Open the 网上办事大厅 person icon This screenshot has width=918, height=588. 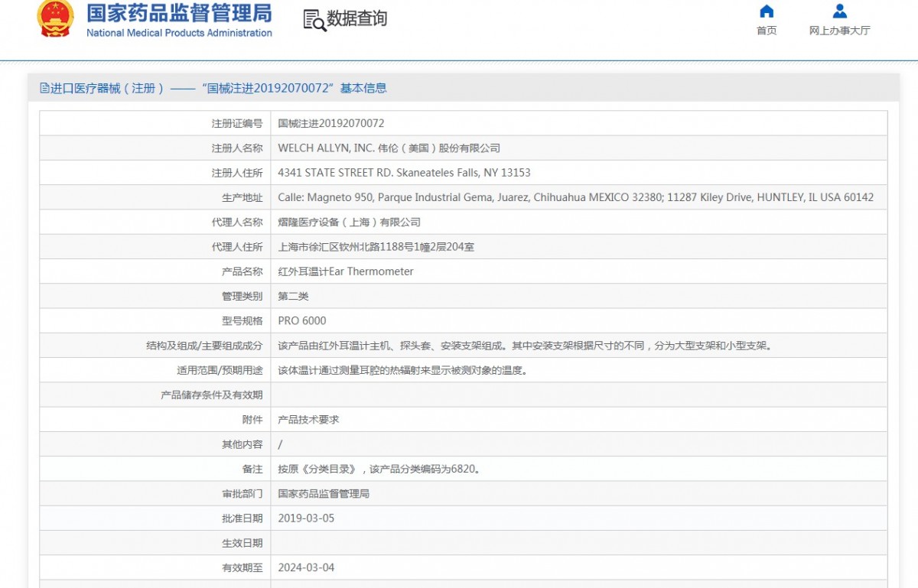(x=840, y=11)
